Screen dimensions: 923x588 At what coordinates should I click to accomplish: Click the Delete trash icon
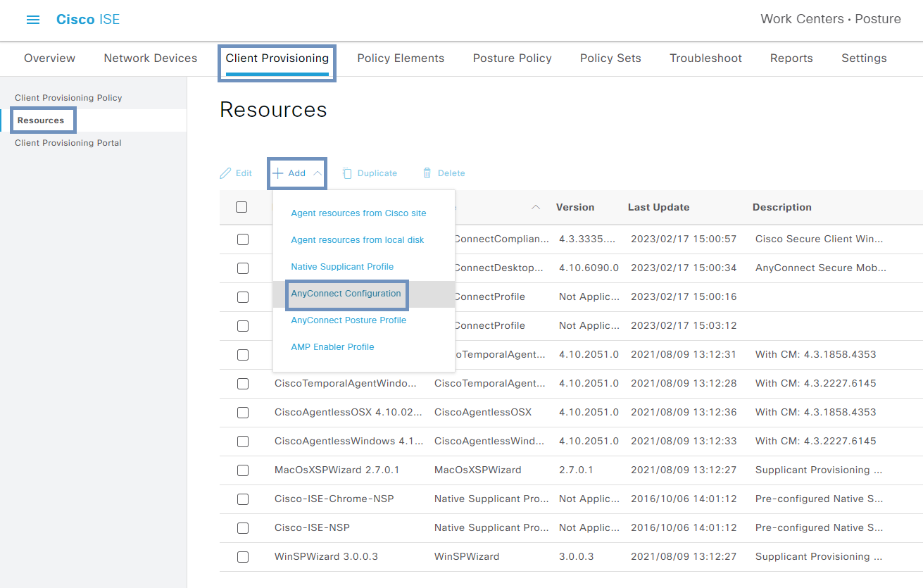coord(427,173)
